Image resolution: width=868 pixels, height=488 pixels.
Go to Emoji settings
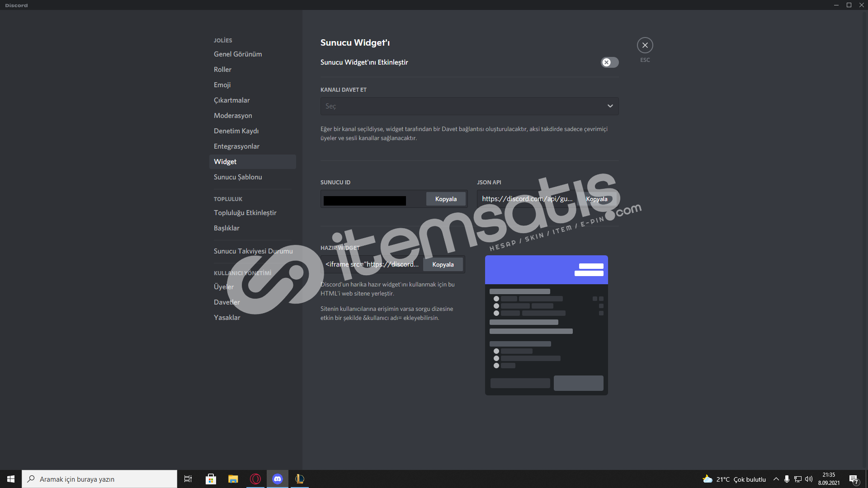click(252, 85)
